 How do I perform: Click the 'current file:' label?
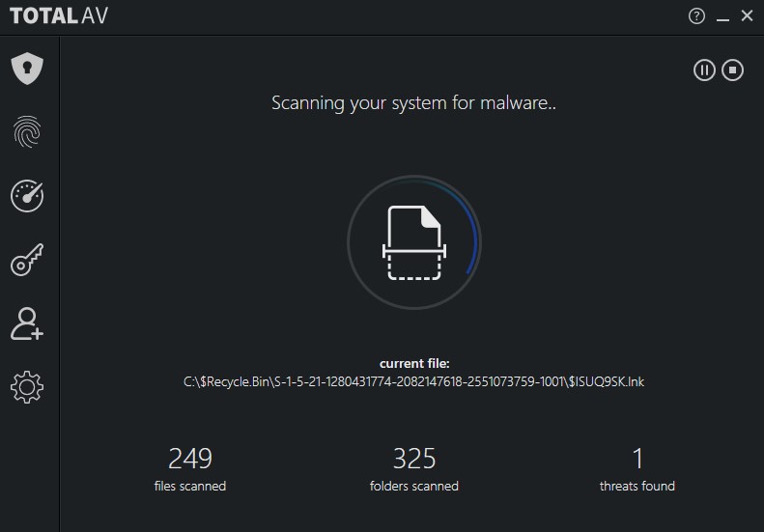(414, 363)
